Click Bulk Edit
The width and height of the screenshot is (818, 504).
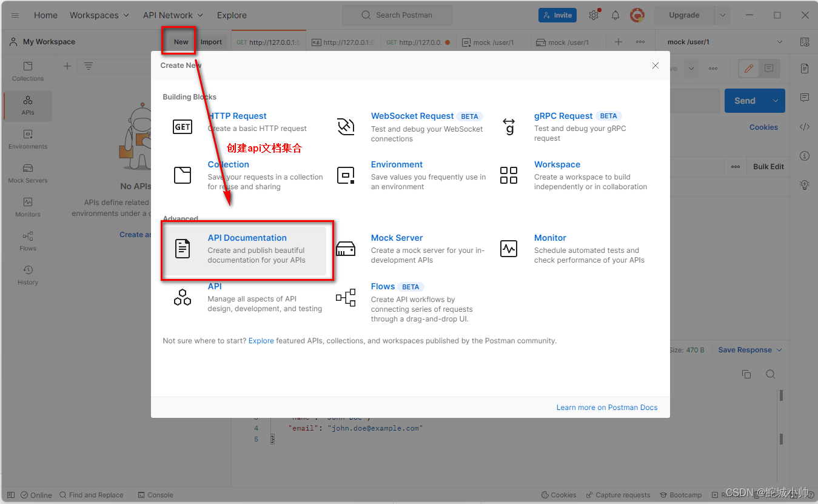click(769, 167)
